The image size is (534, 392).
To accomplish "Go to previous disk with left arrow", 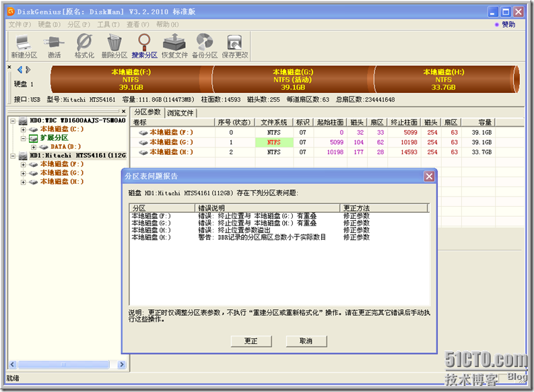I will point(20,70).
